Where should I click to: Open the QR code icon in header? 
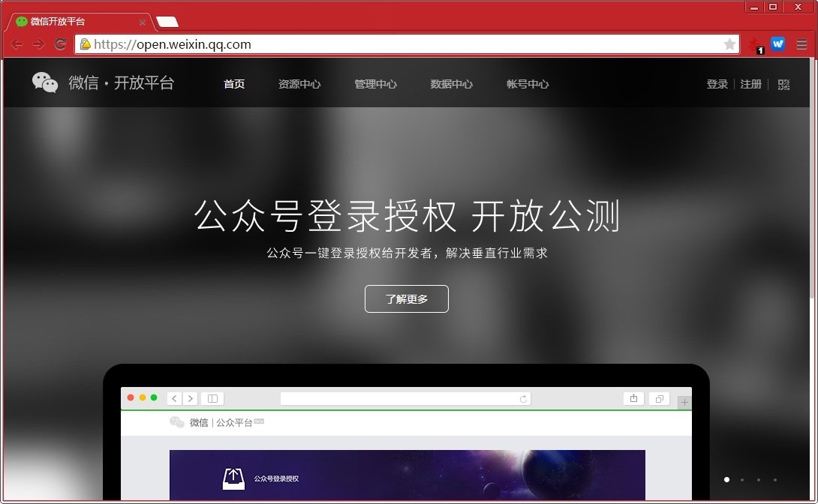783,85
